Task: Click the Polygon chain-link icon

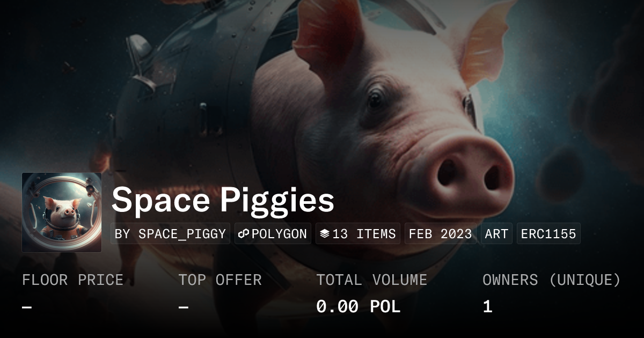Action: point(244,234)
